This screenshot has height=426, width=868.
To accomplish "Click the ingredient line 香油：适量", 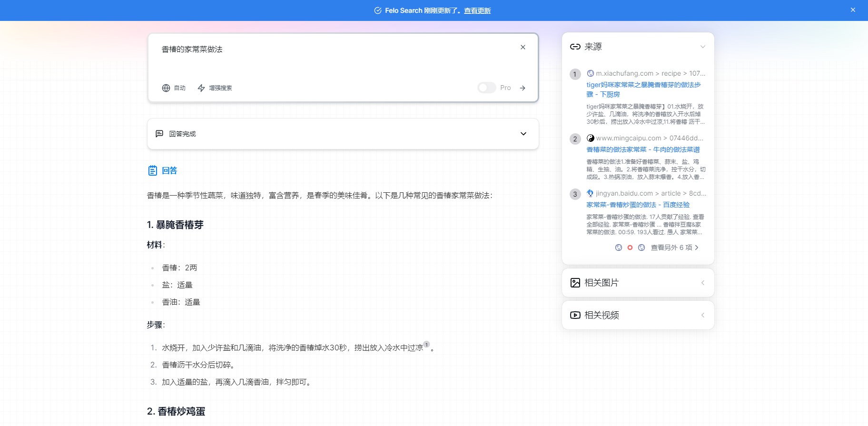I will tap(181, 302).
